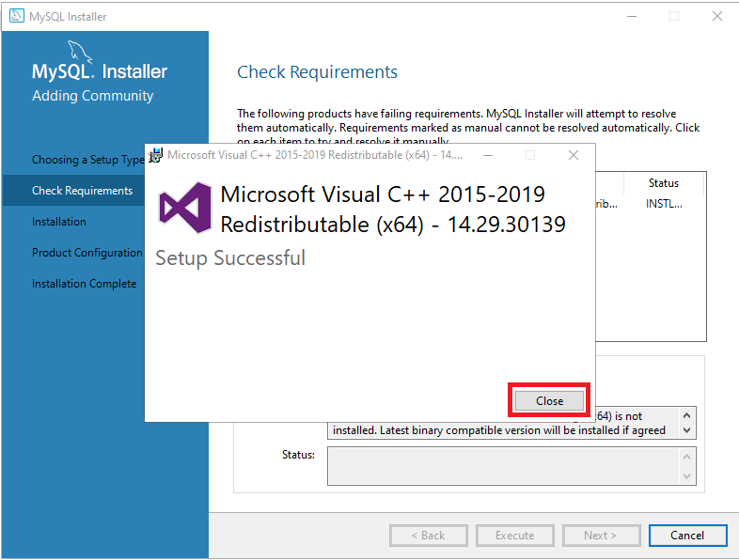Select the Check Requirements step
Image resolution: width=739 pixels, height=560 pixels.
coord(83,191)
